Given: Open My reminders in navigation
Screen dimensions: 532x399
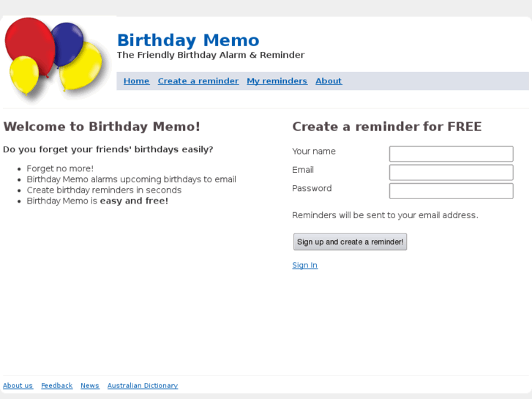Looking at the screenshot, I should tap(277, 81).
